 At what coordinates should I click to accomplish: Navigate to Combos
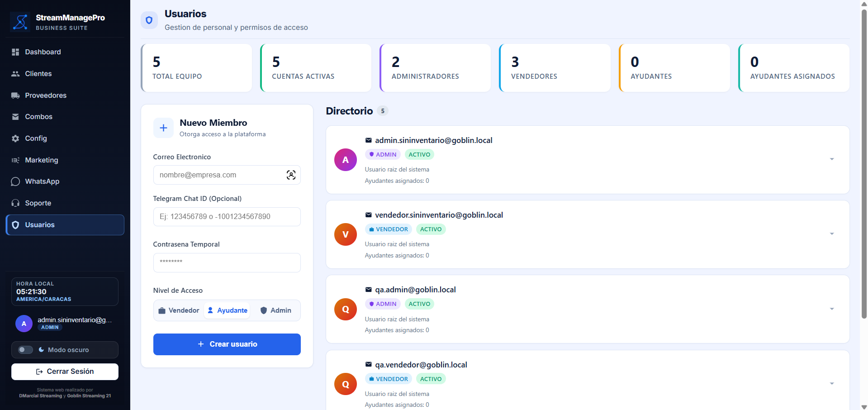65,117
